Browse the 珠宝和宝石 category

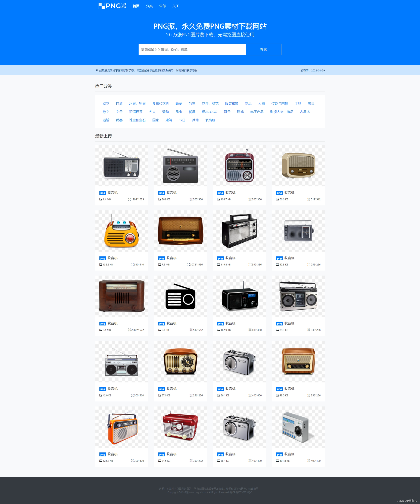click(137, 120)
